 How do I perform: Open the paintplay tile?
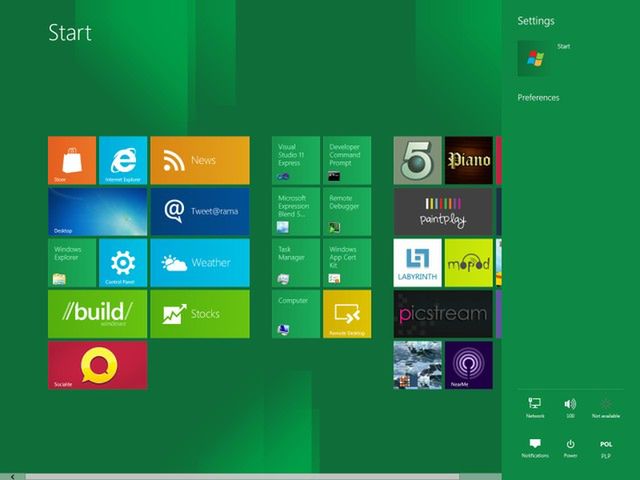point(443,211)
